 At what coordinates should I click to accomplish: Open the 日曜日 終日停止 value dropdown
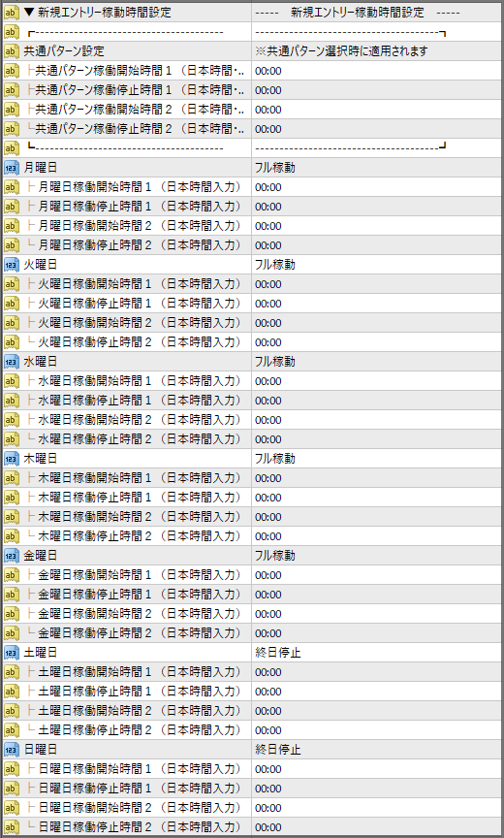377,750
